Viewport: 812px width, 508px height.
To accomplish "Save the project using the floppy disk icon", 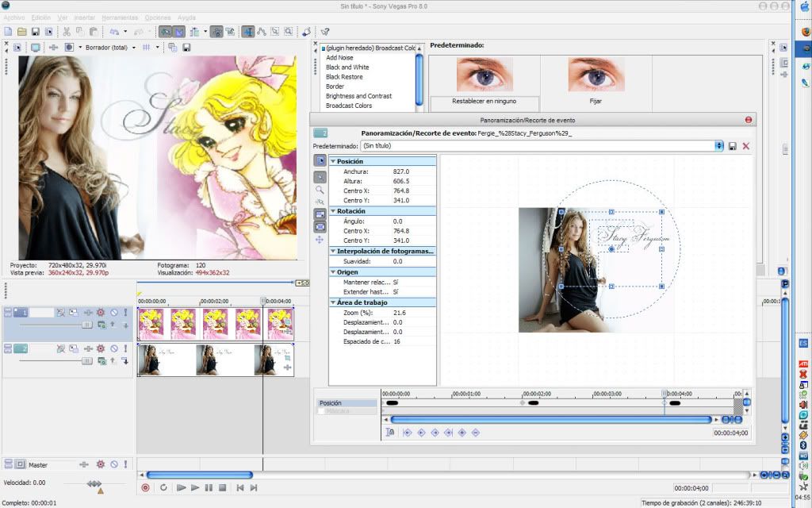I will [35, 32].
